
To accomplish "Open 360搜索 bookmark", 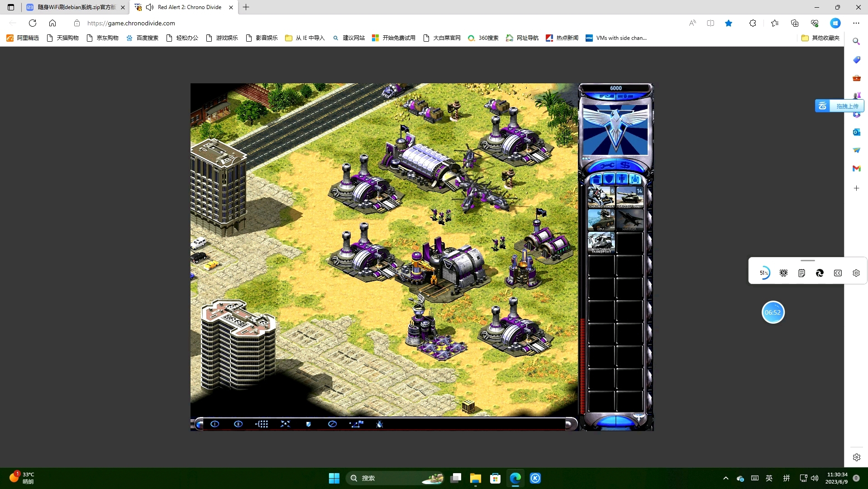I will (x=483, y=38).
